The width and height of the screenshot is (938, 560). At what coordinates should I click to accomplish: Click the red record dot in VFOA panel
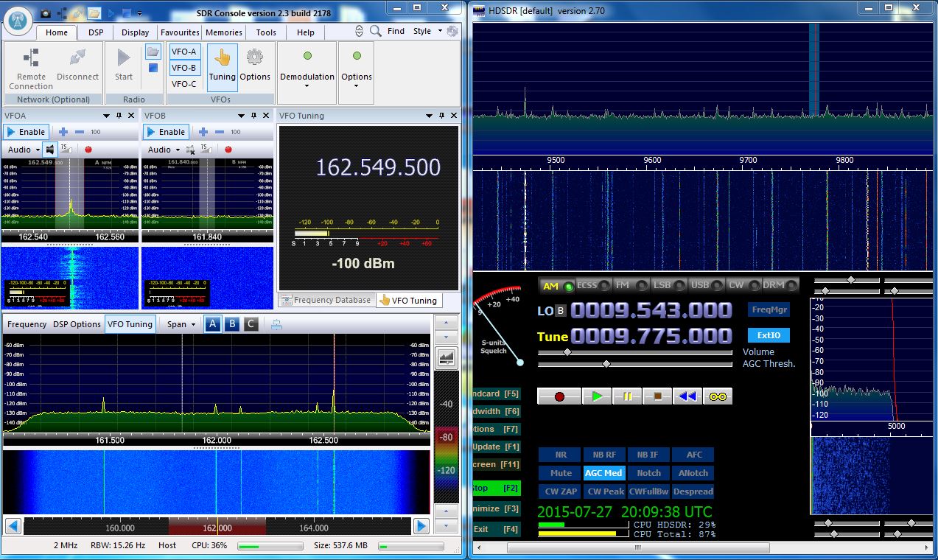click(x=88, y=150)
